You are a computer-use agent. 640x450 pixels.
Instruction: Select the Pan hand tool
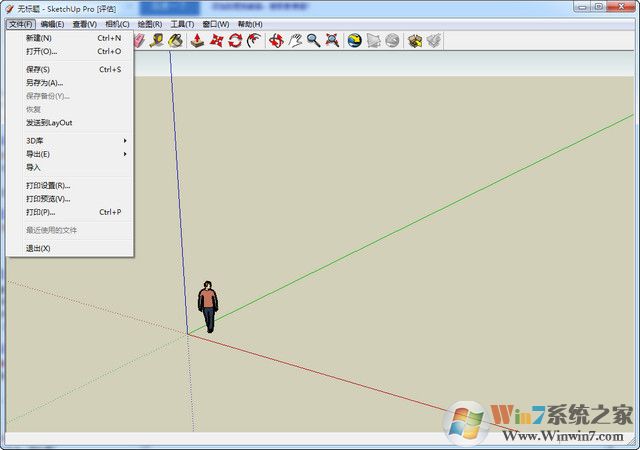point(295,40)
